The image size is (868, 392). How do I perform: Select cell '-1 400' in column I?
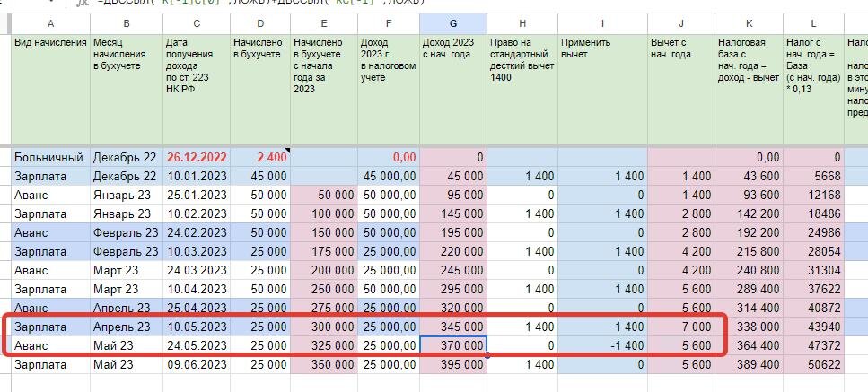pos(603,345)
